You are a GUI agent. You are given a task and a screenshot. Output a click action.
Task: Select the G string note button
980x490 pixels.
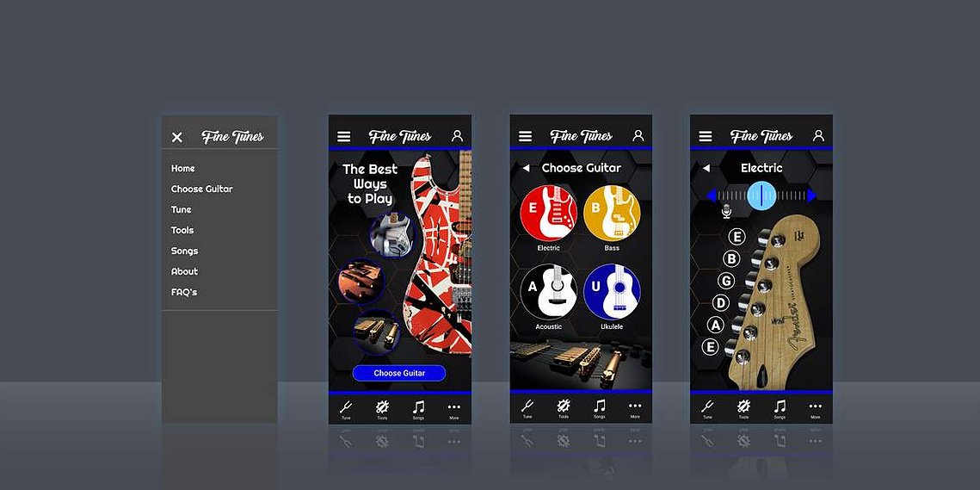[726, 281]
